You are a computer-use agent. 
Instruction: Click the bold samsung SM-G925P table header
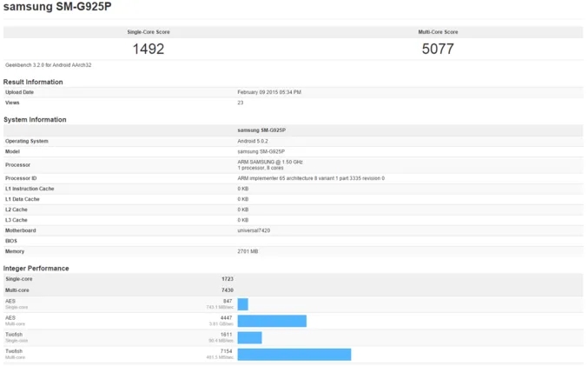pos(261,130)
